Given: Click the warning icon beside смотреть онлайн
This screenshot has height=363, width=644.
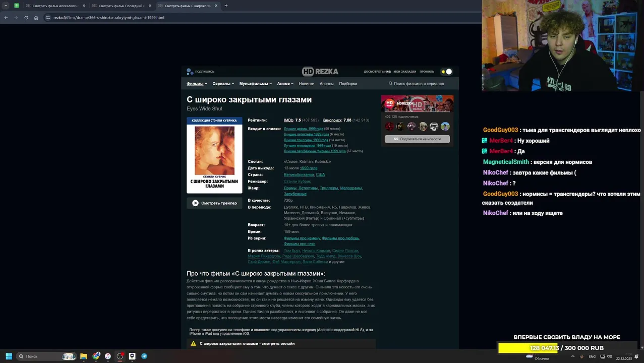Looking at the screenshot, I should (193, 344).
